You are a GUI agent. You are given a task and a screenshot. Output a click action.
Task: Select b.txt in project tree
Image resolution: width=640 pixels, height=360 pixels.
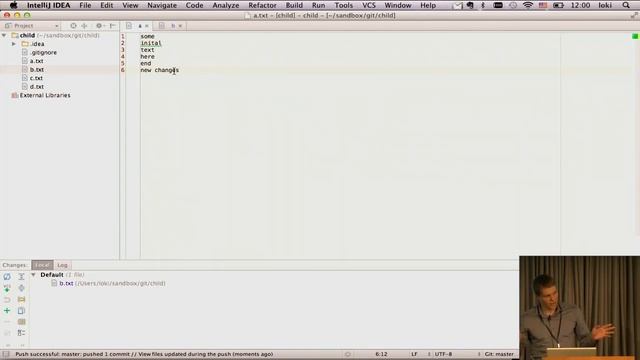(x=37, y=70)
